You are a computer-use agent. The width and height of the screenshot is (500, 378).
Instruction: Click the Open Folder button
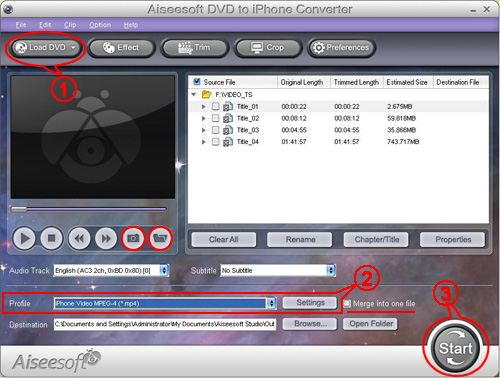370,324
